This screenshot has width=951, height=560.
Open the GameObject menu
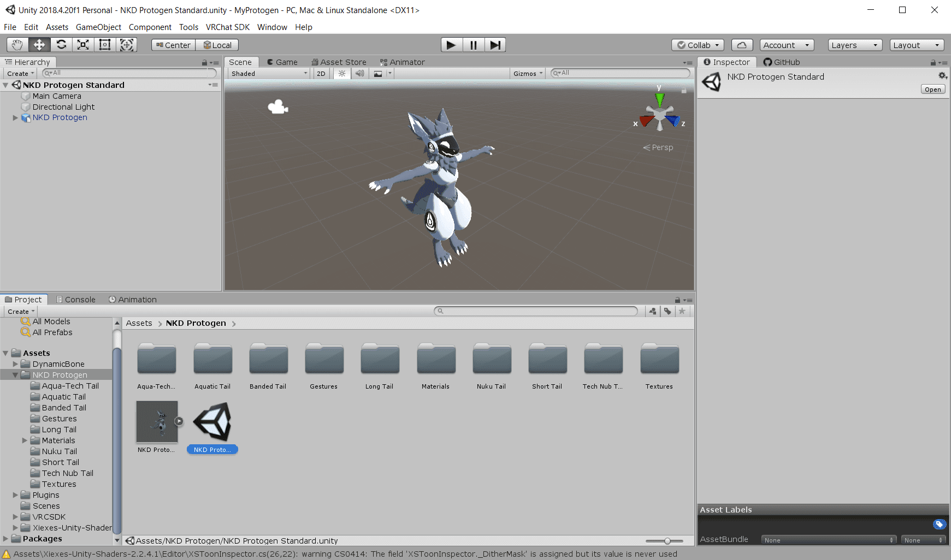[x=98, y=27]
